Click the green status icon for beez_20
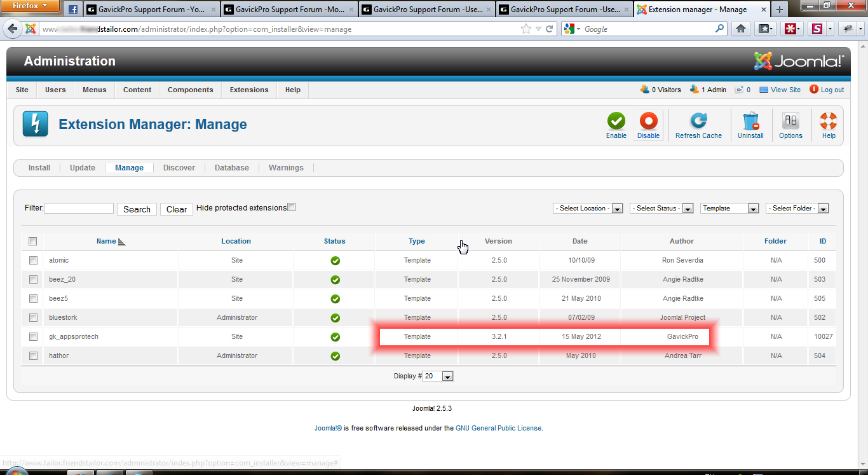The image size is (868, 475). [335, 280]
